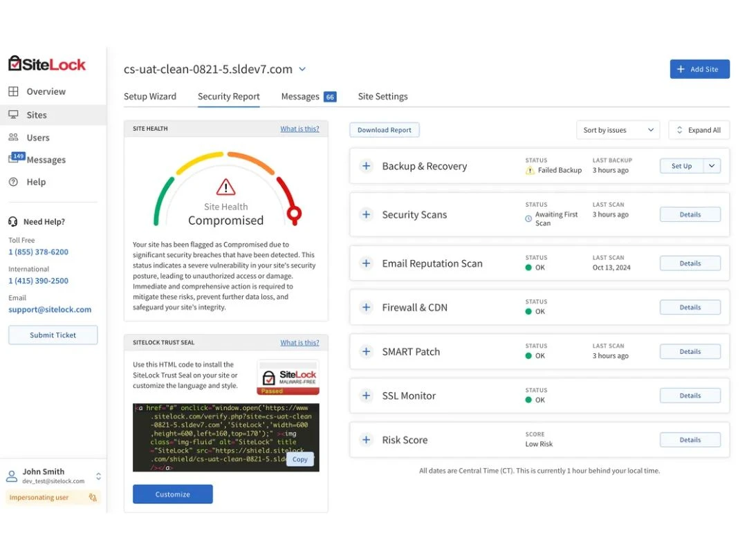The image size is (747, 560).
Task: Expand the Security Scans row
Action: click(366, 214)
